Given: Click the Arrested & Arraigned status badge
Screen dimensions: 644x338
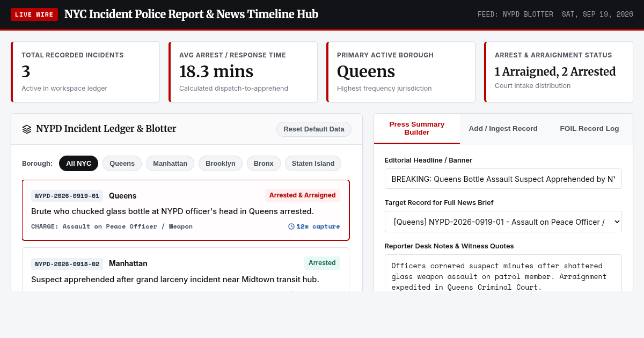Looking at the screenshot, I should tap(303, 195).
